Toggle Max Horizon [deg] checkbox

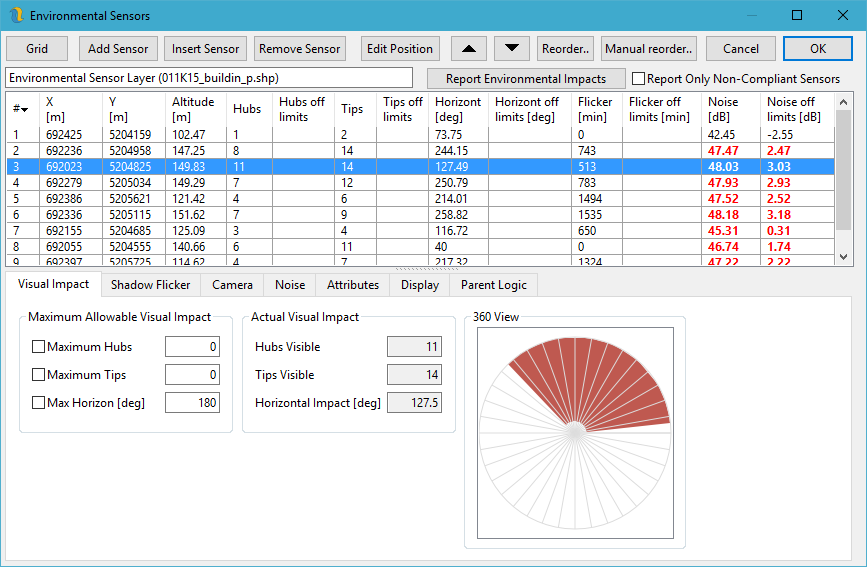coord(39,403)
